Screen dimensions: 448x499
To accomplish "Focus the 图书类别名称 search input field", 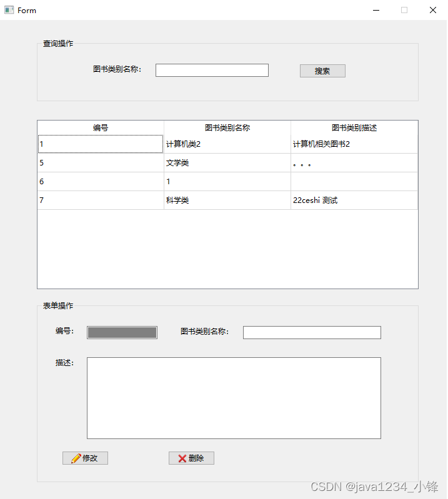I will (212, 71).
